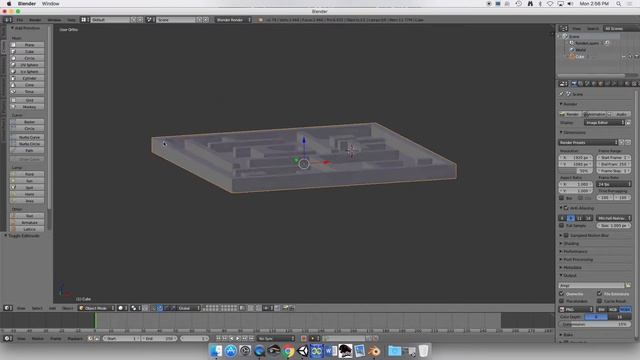640x360 pixels.
Task: Add a Nurbs Curve
Action: (x=27, y=137)
